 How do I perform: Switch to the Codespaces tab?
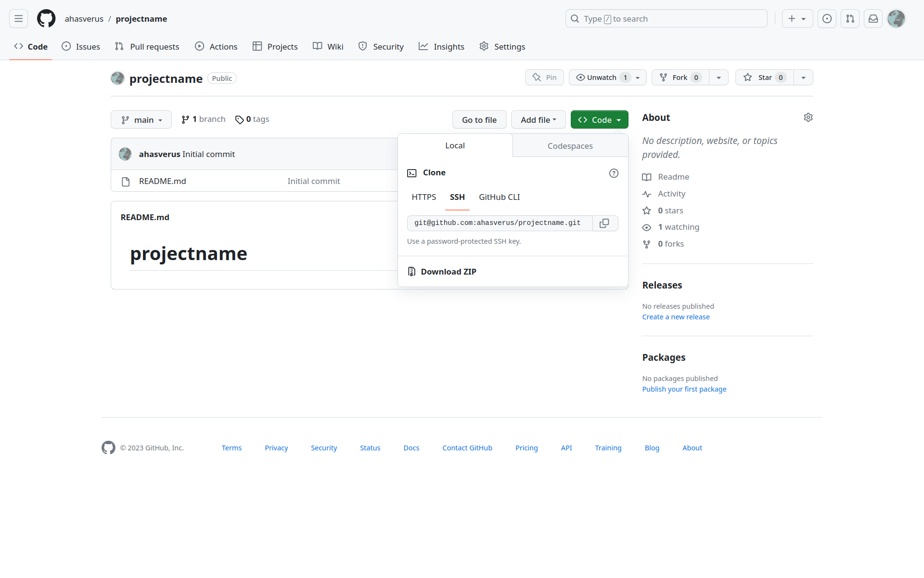[x=570, y=146]
